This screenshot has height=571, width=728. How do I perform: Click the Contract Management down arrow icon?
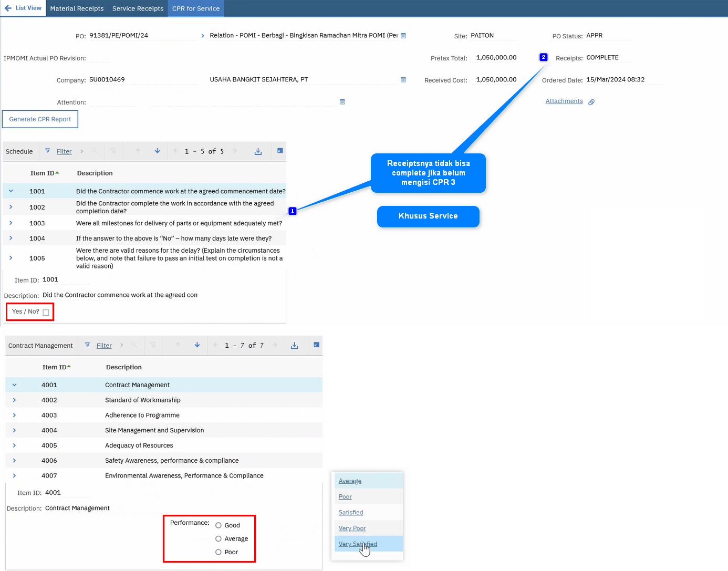click(x=197, y=345)
